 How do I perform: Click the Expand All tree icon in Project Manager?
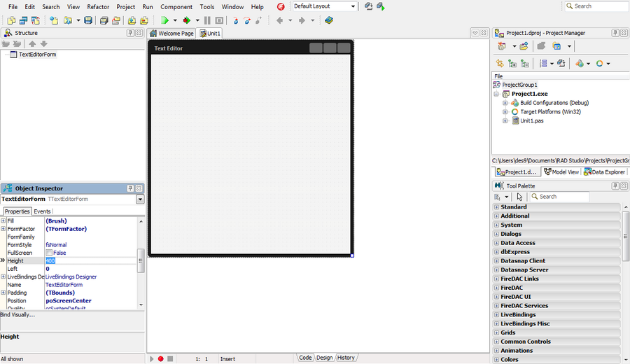coord(512,64)
